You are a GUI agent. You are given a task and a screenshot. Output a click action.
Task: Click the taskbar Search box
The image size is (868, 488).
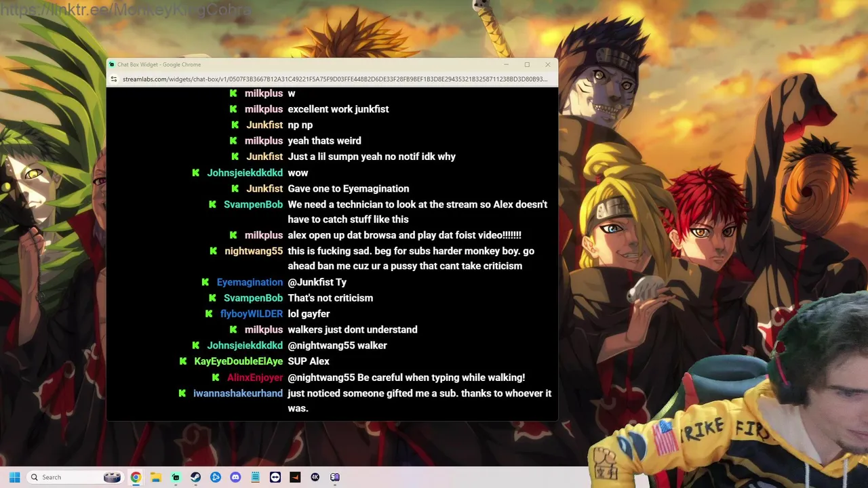(75, 477)
